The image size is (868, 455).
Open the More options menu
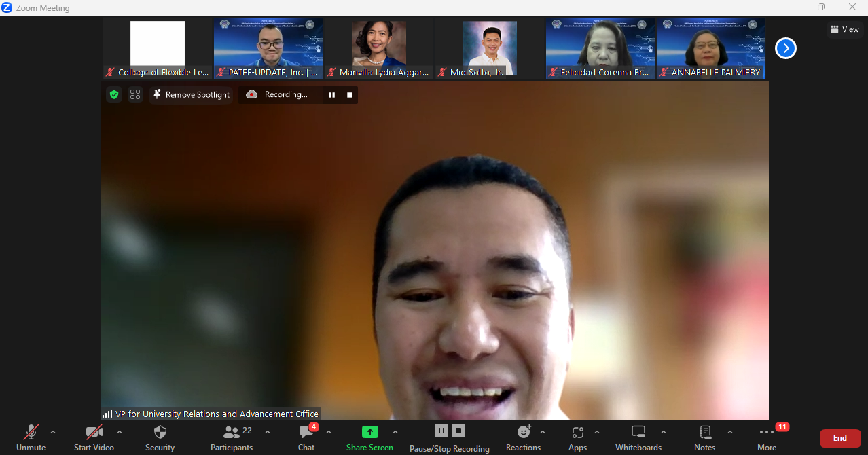pyautogui.click(x=767, y=437)
